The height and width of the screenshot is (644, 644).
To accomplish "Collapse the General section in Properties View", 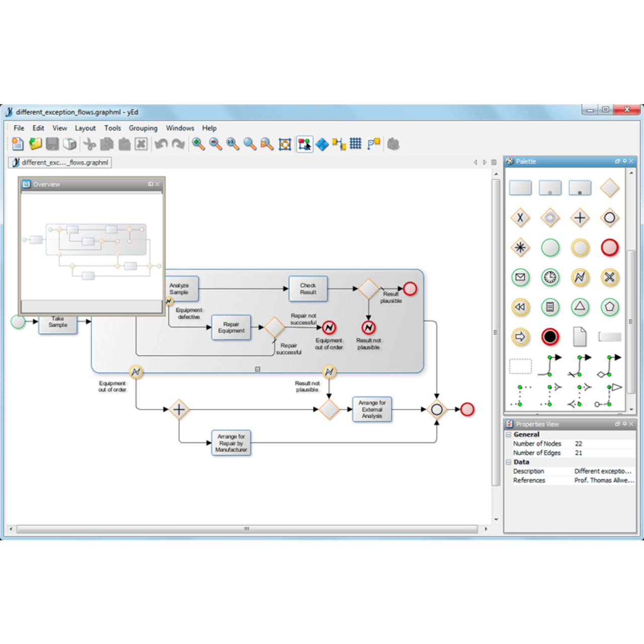I will tap(509, 435).
